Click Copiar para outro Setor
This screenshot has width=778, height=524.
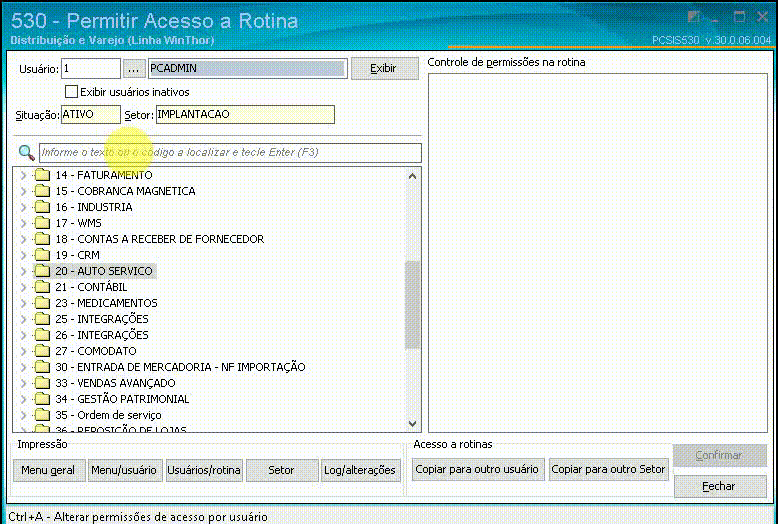608,469
